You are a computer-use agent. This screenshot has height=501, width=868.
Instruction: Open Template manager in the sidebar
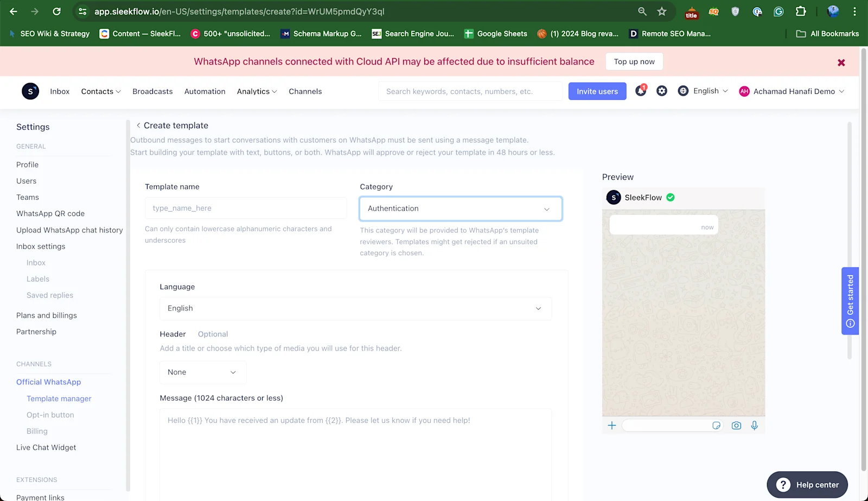point(59,398)
